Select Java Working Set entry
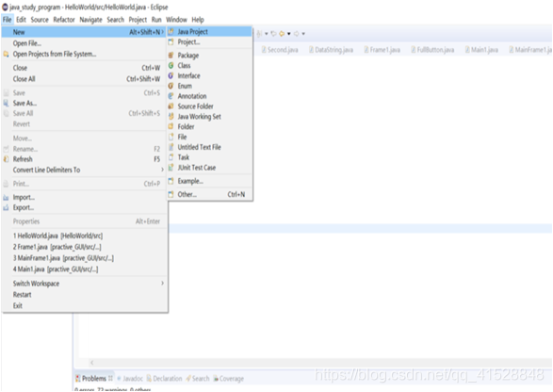This screenshot has height=392, width=553. [x=209, y=117]
